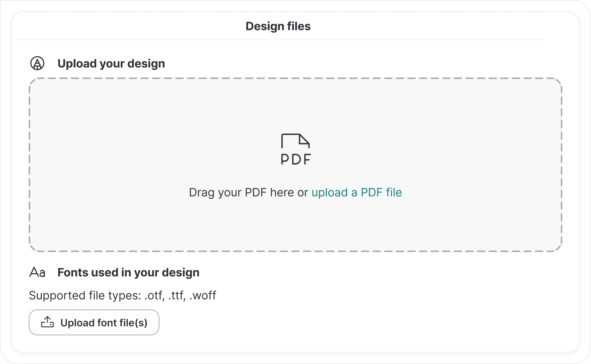Click the pencil circle icon beside Upload your design
This screenshot has height=364, width=591.
37,63
